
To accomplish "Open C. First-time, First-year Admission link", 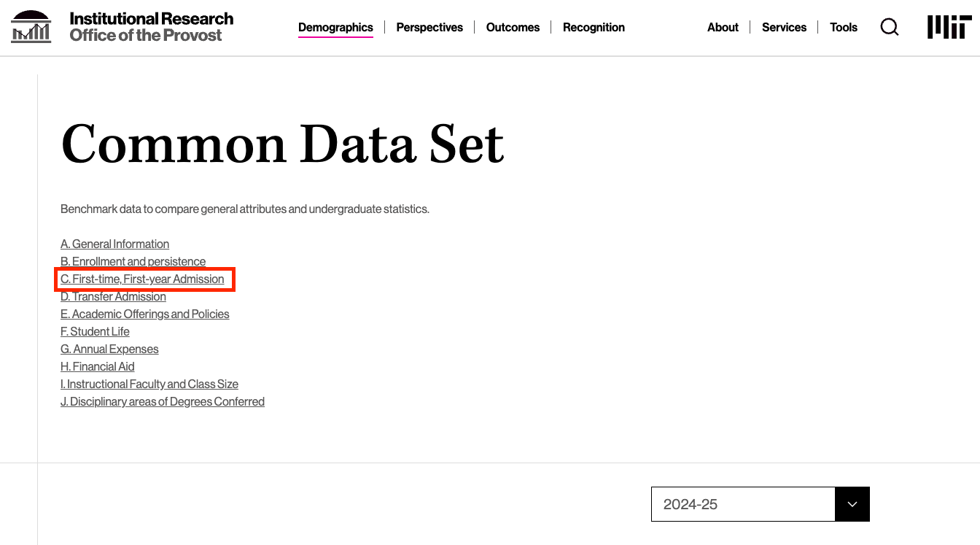I will click(142, 279).
